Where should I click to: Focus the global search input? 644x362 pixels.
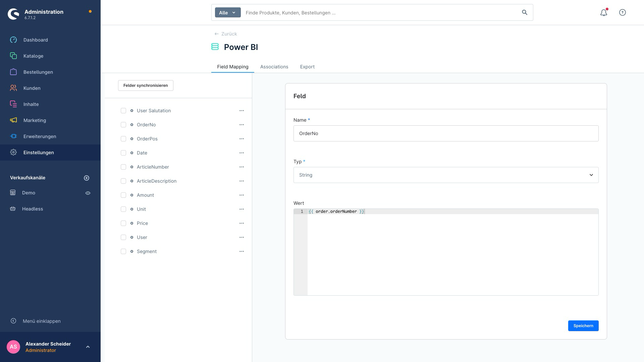point(381,13)
